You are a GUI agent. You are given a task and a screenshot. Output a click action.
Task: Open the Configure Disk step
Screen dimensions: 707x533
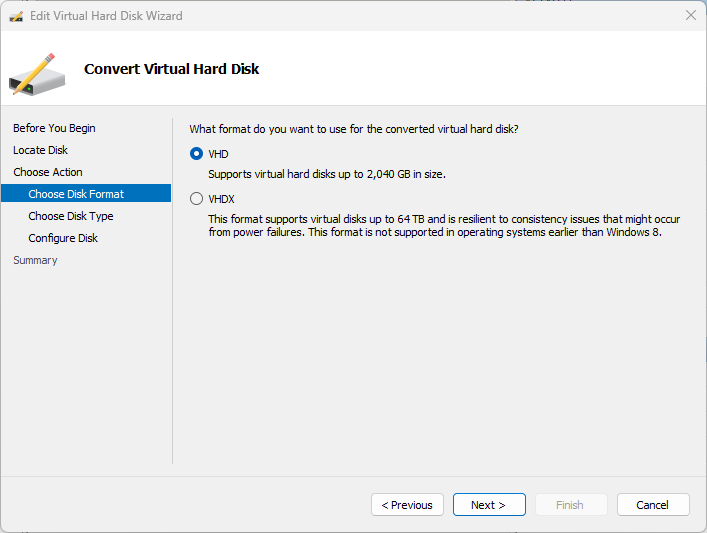[x=63, y=238]
